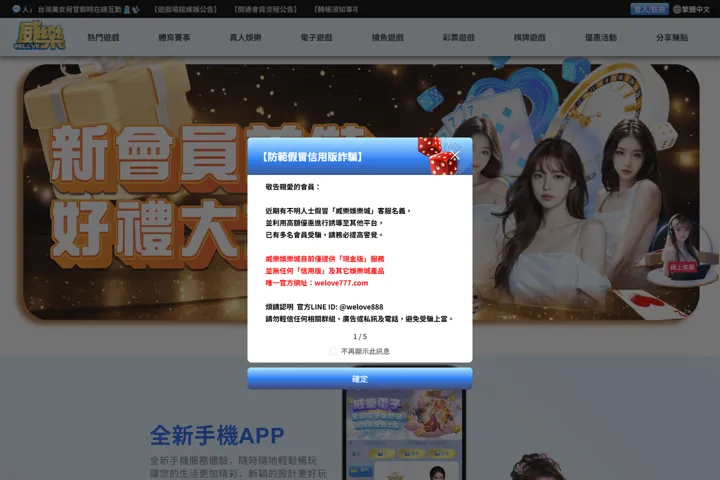The image size is (720, 480).
Task: Click the 確定 confirm button
Action: [x=360, y=378]
